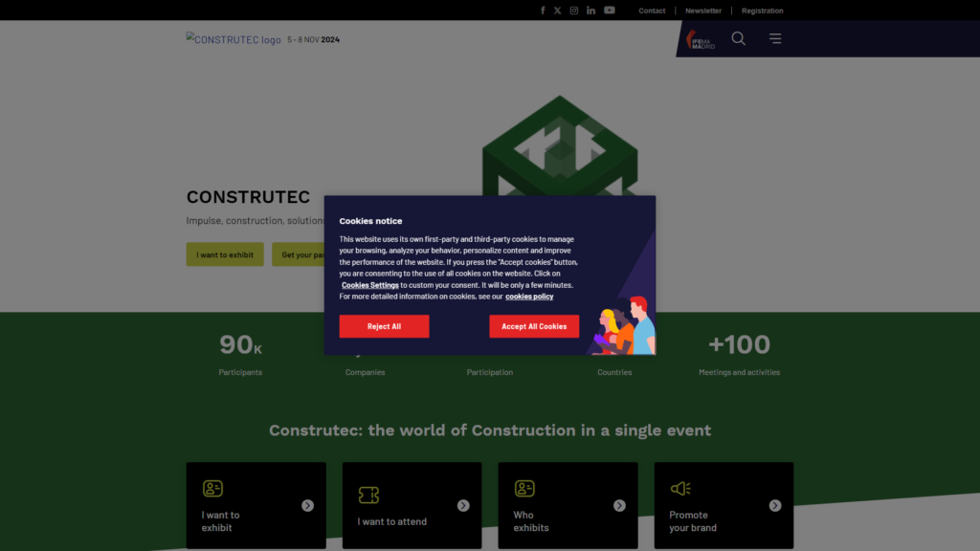Open the Facebook social icon

543,11
